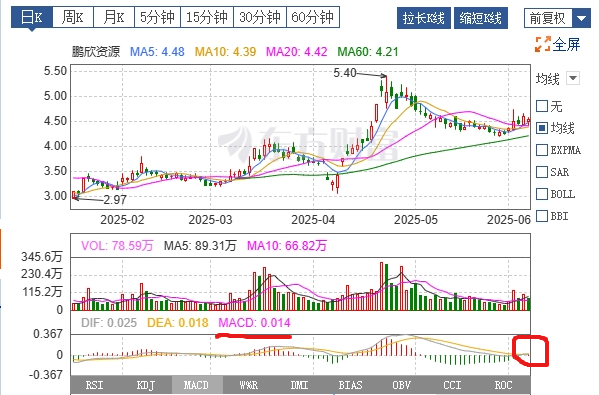This screenshot has width=599, height=395.
Task: Click the 缩短K线 button
Action: [481, 18]
